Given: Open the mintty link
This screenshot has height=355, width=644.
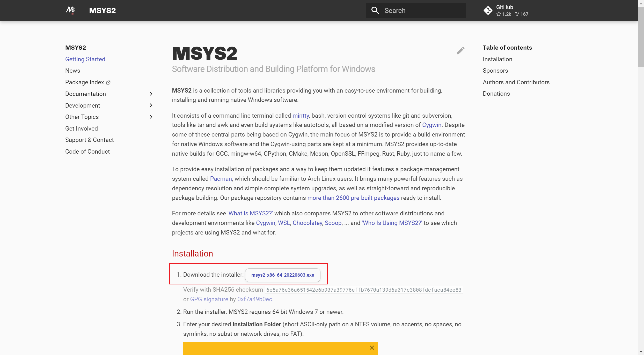Looking at the screenshot, I should [x=301, y=116].
